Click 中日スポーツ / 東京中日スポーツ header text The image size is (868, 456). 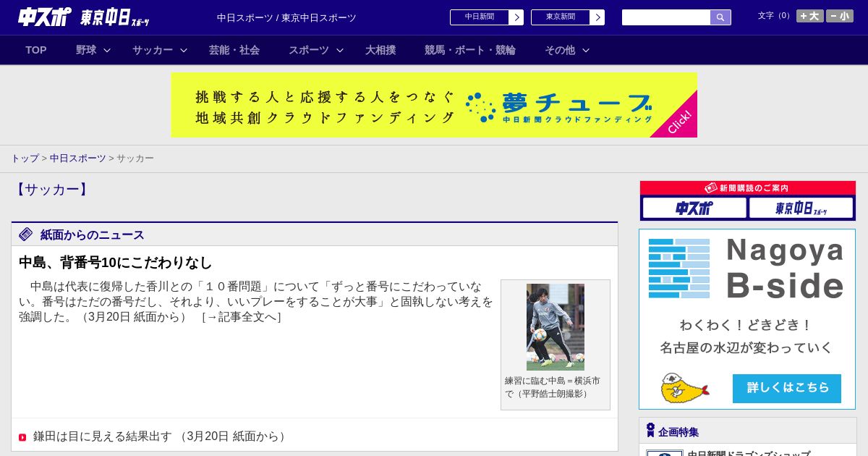[x=286, y=17]
